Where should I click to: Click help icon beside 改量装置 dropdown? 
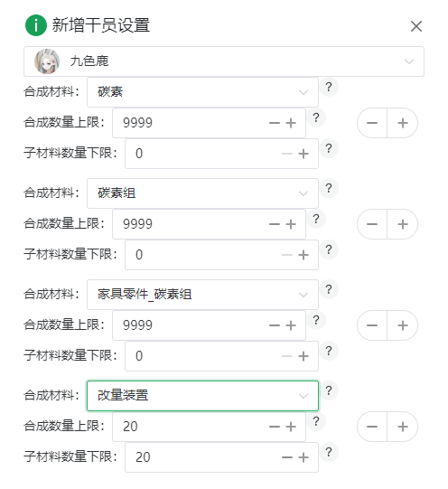coord(329,390)
